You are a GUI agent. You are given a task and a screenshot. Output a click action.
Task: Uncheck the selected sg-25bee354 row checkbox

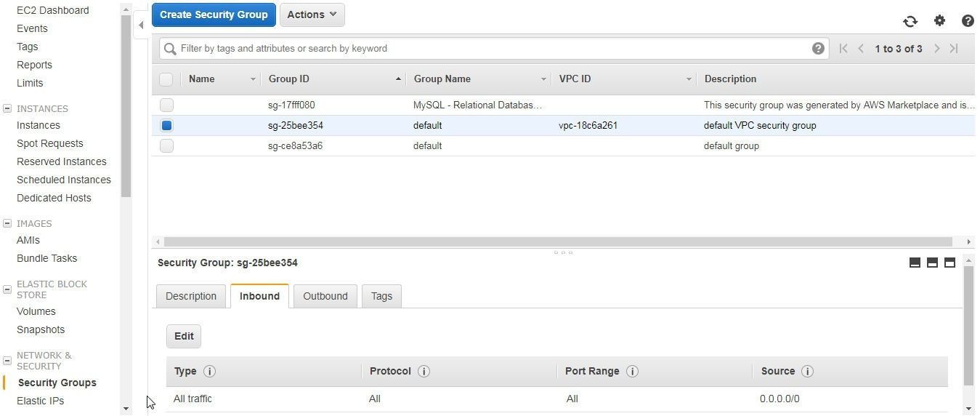click(x=166, y=125)
